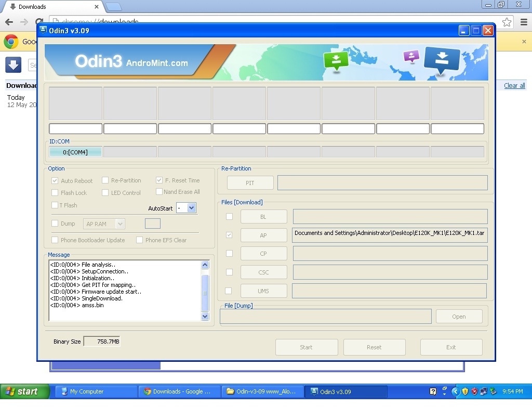The height and width of the screenshot is (407, 532).
Task: Click the Binary Size value field
Action: pyautogui.click(x=102, y=342)
